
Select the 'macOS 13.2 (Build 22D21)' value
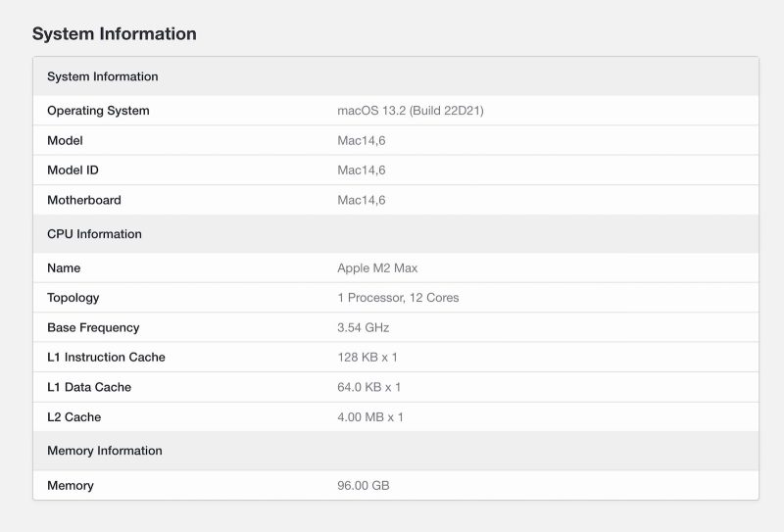tap(411, 111)
